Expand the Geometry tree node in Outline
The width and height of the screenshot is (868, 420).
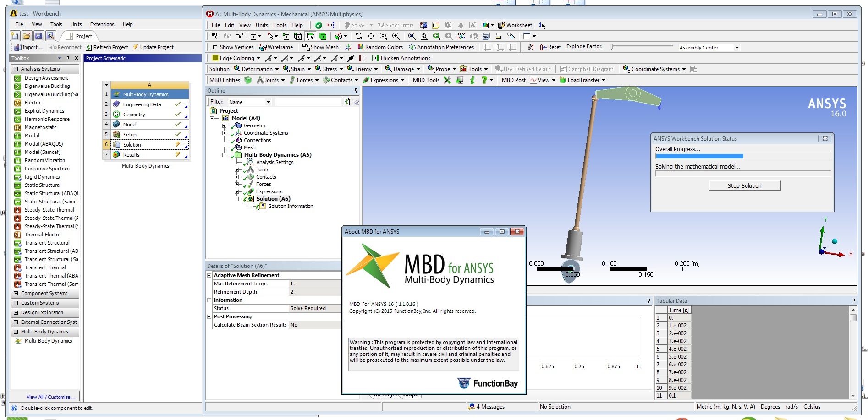[x=225, y=125]
